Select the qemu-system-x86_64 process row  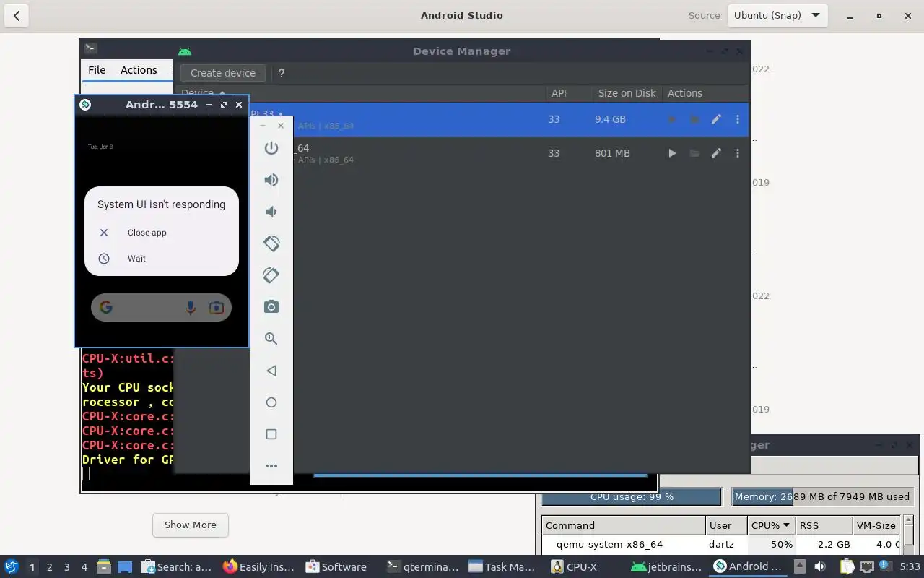[721, 545]
